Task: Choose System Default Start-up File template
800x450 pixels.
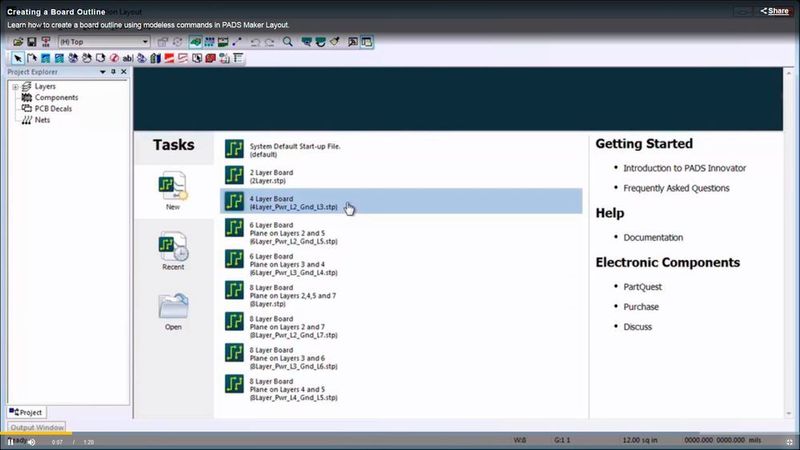Action: click(401, 150)
